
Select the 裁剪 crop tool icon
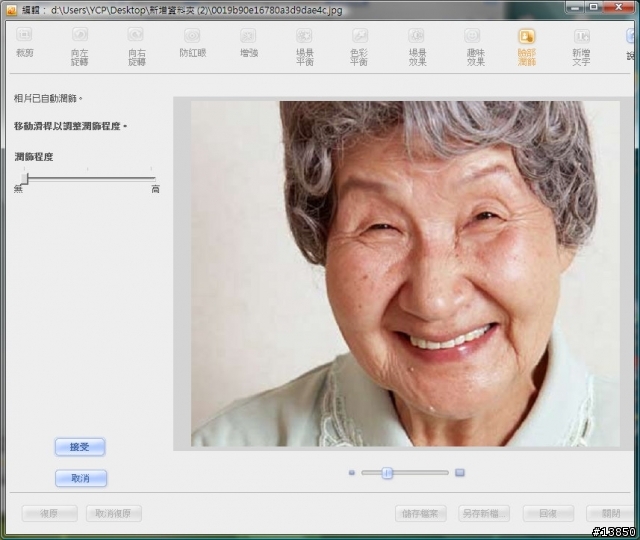(x=24, y=35)
